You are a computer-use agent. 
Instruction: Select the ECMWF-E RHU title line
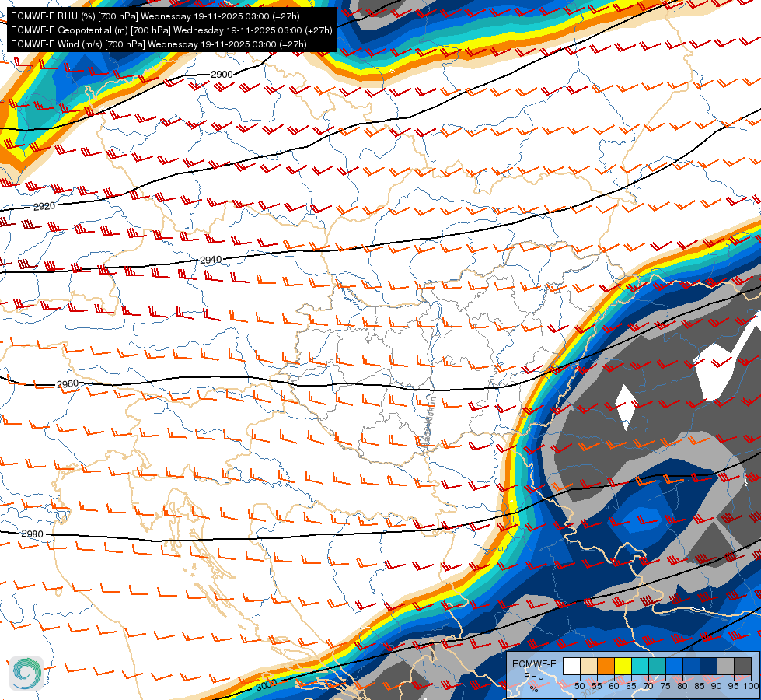[155, 16]
